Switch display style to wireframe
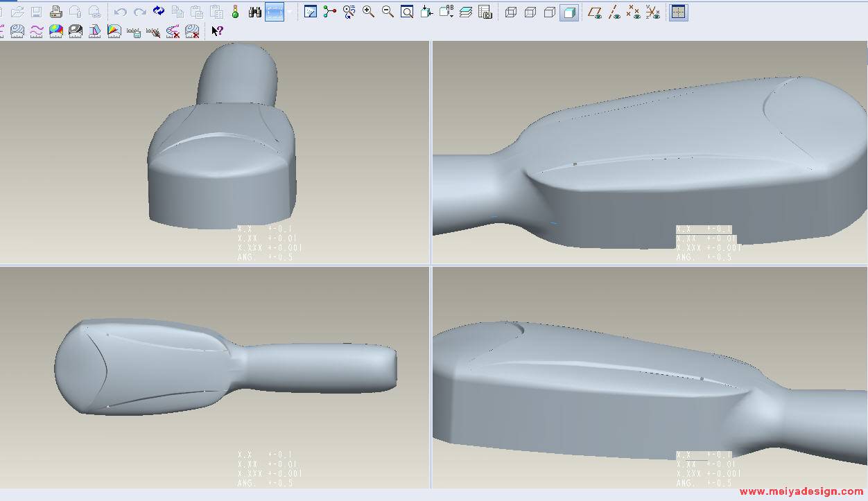868x501 pixels. tap(511, 12)
